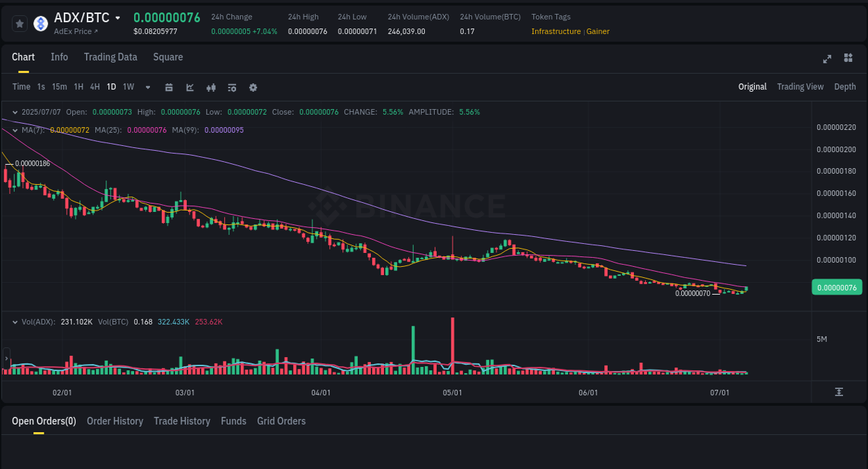
Task: Open the indicators icon on chart toolbar
Action: 211,87
